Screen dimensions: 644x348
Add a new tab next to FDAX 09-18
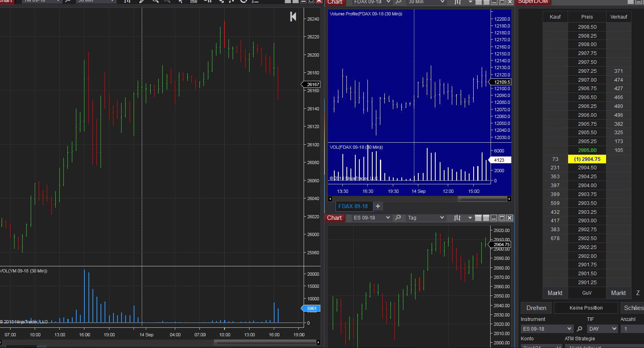pyautogui.click(x=378, y=206)
